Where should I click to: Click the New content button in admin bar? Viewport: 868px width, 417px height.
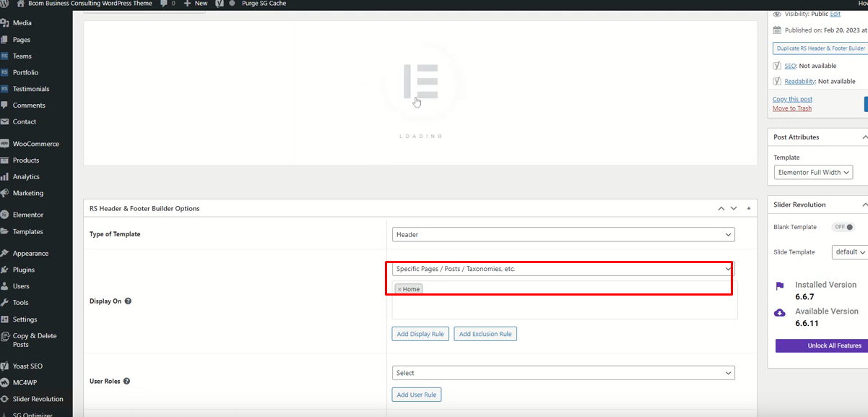tap(196, 4)
